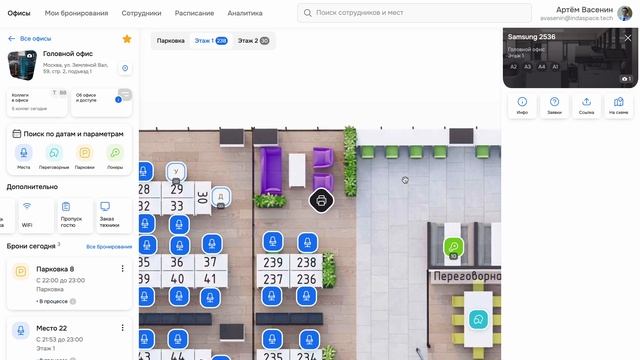
Task: Open the Расписание menu item
Action: coord(194,13)
